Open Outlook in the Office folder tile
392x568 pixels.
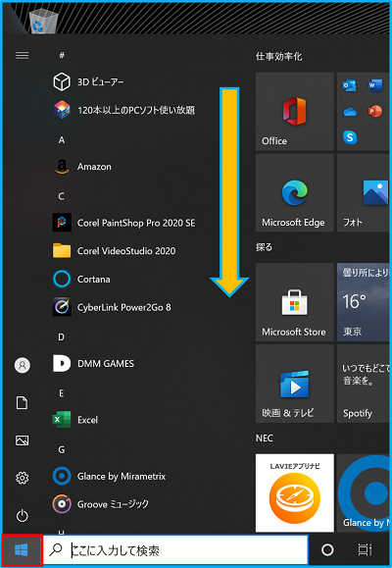pos(349,85)
